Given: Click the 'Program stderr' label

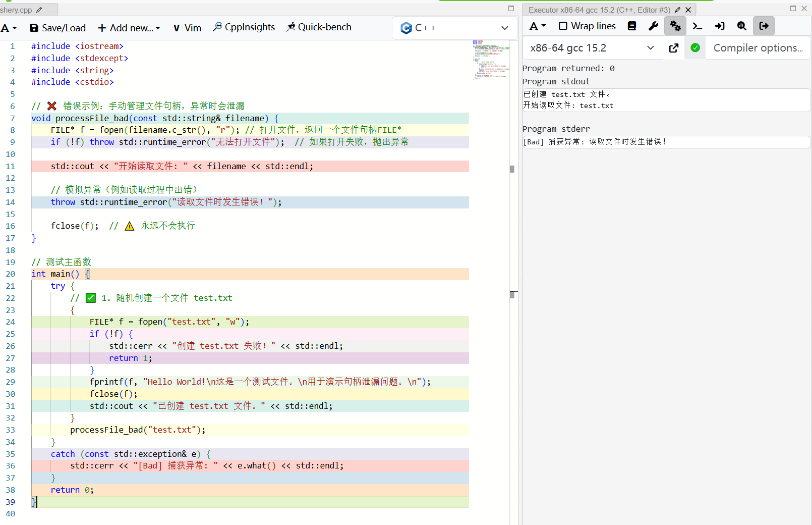Looking at the screenshot, I should (556, 129).
